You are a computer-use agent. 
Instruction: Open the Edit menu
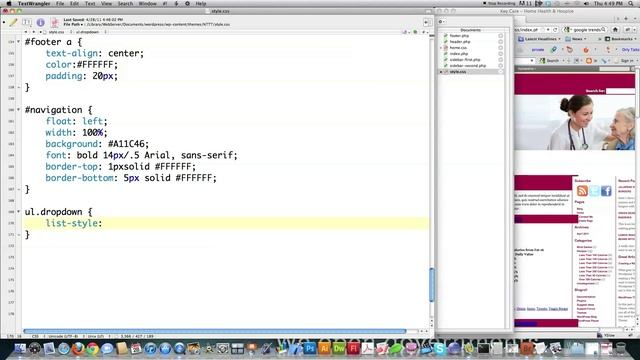(74, 3)
